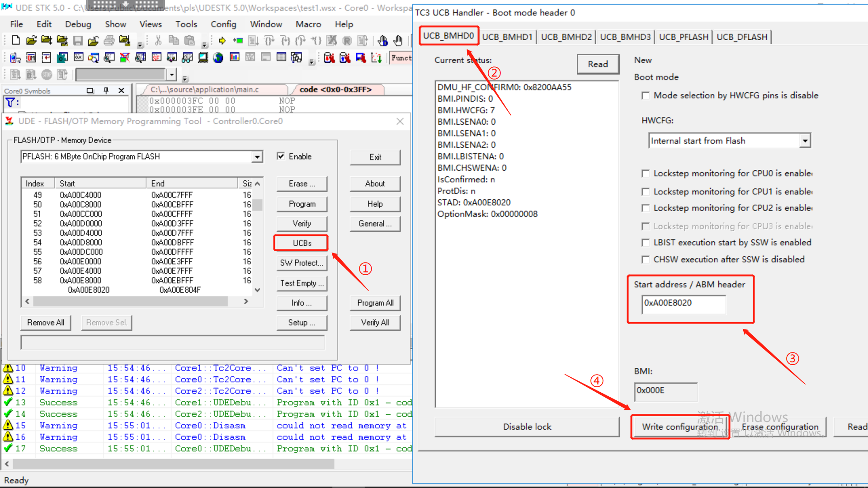Click the binoculars watch icon

(187, 58)
